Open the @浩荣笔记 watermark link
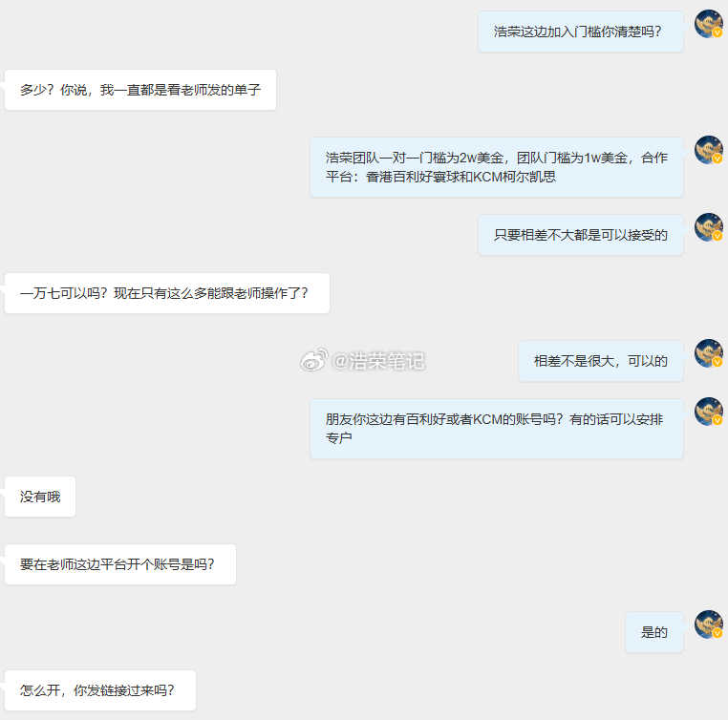The width and height of the screenshot is (728, 720). point(378,361)
